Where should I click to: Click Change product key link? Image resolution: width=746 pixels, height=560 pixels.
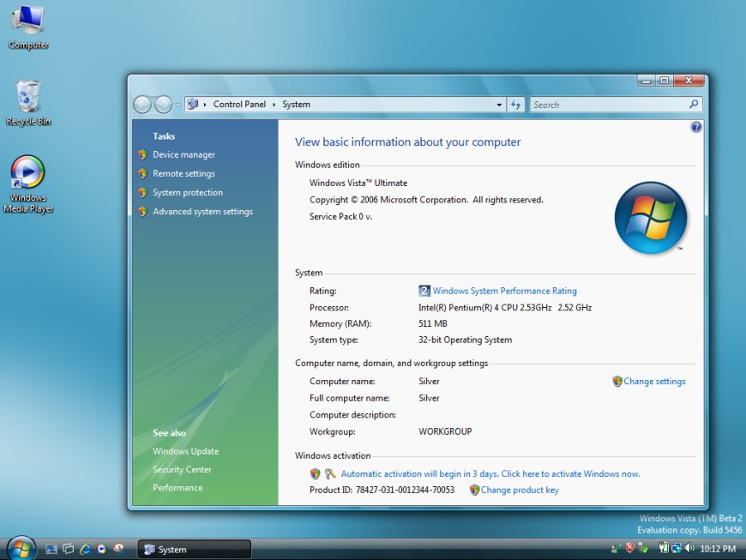520,490
